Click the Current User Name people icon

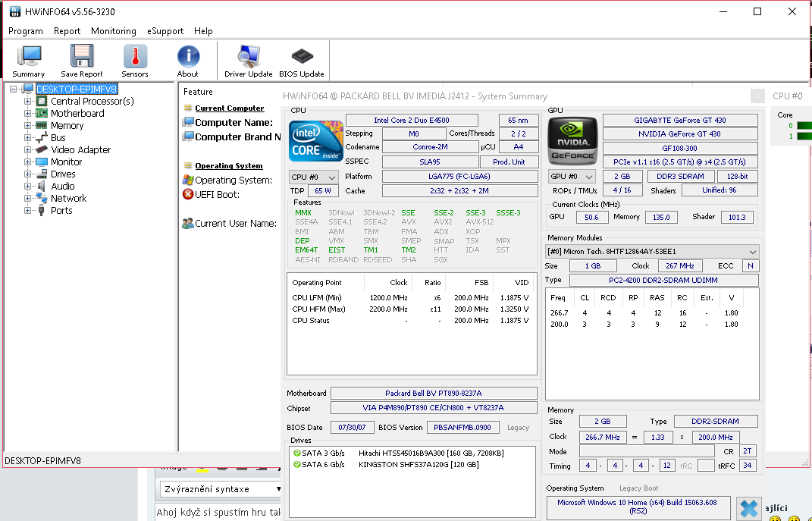[x=187, y=223]
